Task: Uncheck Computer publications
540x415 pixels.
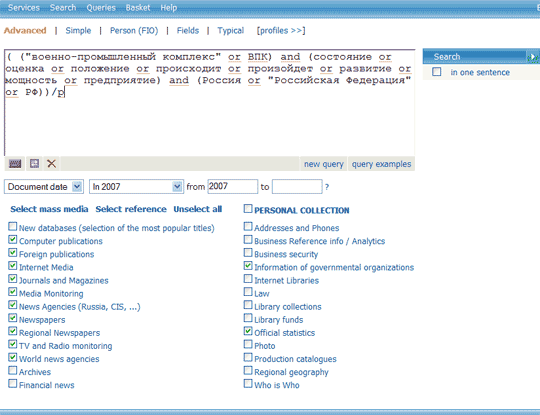Action: click(12, 239)
